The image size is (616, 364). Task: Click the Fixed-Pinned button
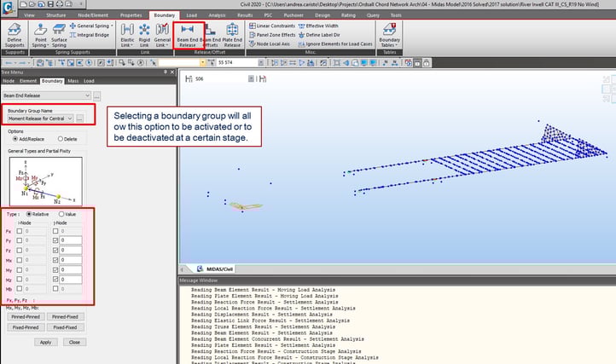click(26, 327)
